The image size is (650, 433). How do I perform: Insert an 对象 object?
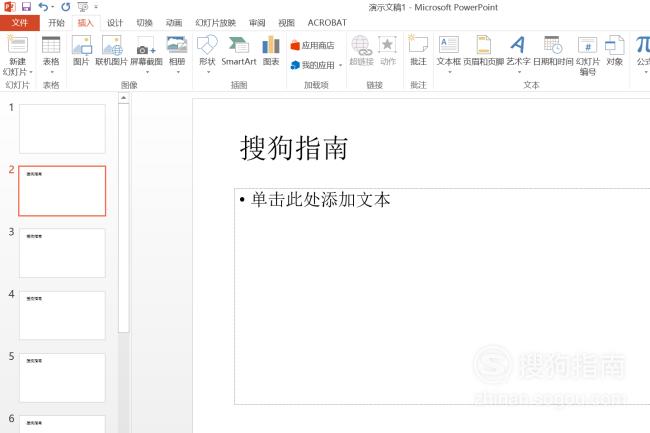(x=614, y=51)
